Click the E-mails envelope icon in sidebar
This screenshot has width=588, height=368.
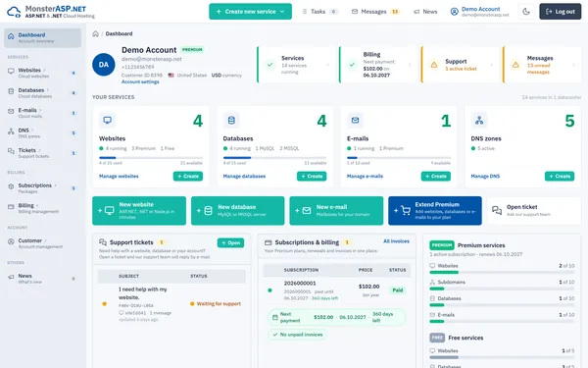click(x=11, y=111)
